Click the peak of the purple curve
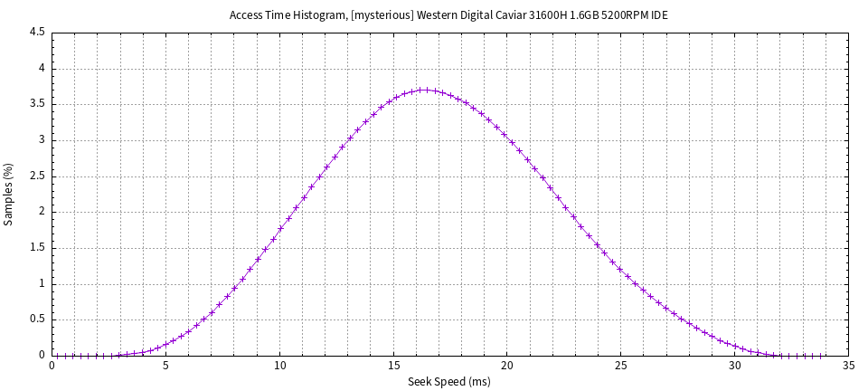 point(423,90)
